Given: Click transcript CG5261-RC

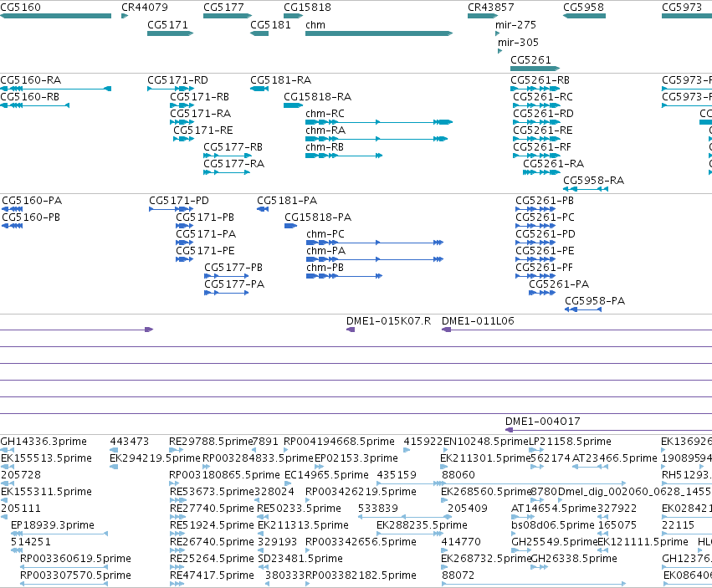Looking at the screenshot, I should pos(543,97).
